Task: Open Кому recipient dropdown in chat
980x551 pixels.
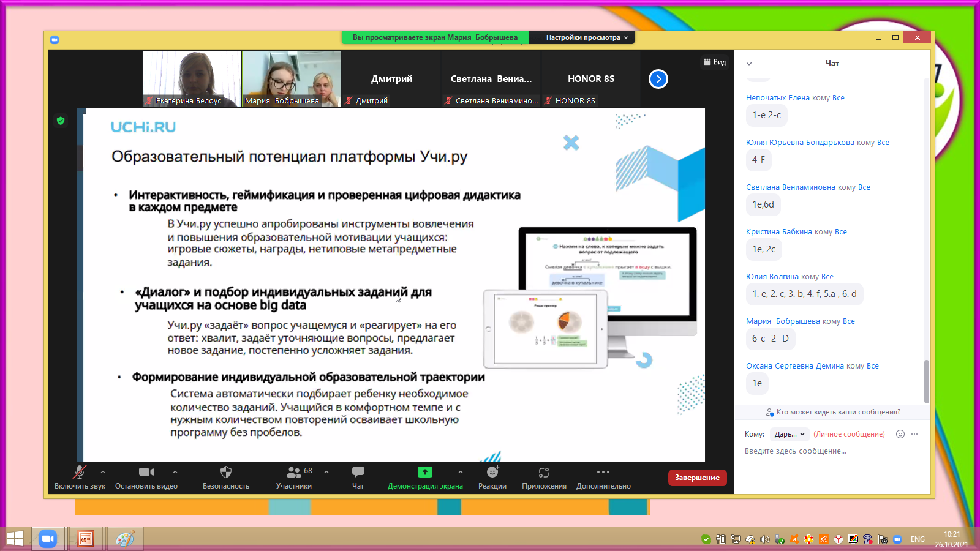Action: coord(790,434)
